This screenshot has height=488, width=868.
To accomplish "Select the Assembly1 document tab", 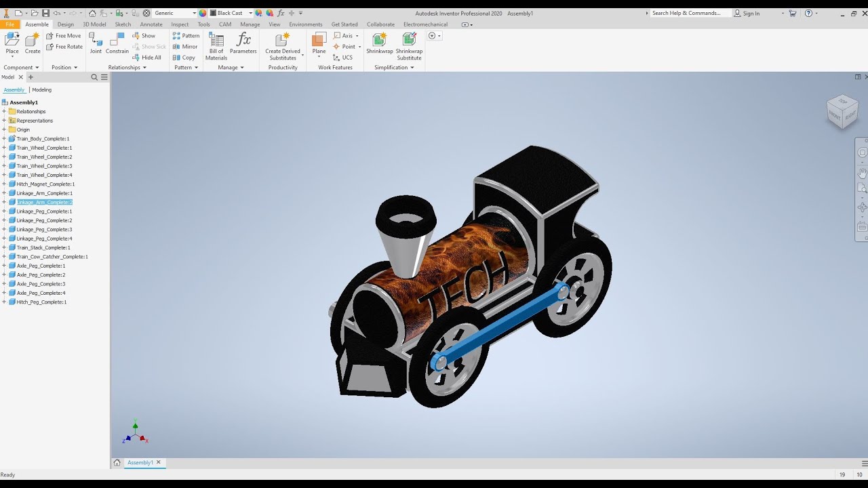I will point(140,462).
